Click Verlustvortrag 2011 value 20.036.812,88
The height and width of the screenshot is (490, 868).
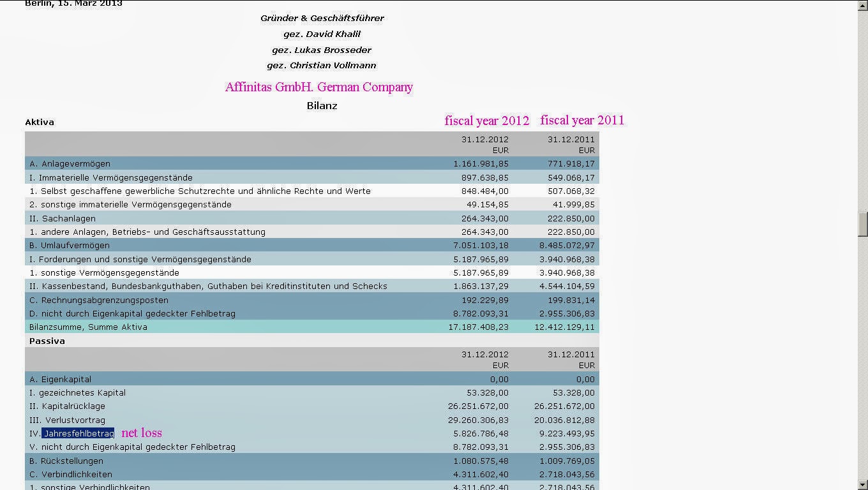click(x=565, y=420)
